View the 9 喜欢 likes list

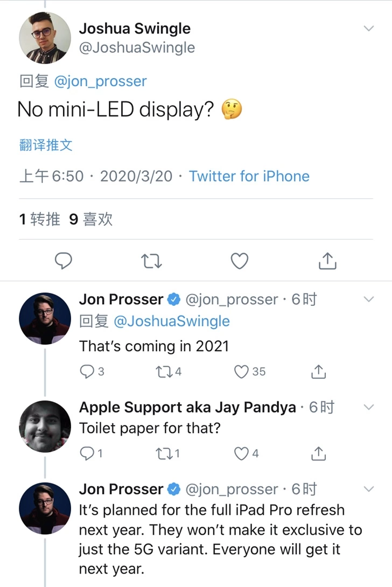[x=91, y=219]
